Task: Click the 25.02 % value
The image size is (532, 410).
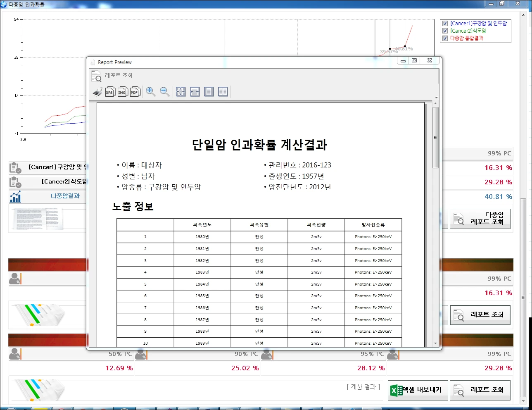Action: click(x=245, y=368)
